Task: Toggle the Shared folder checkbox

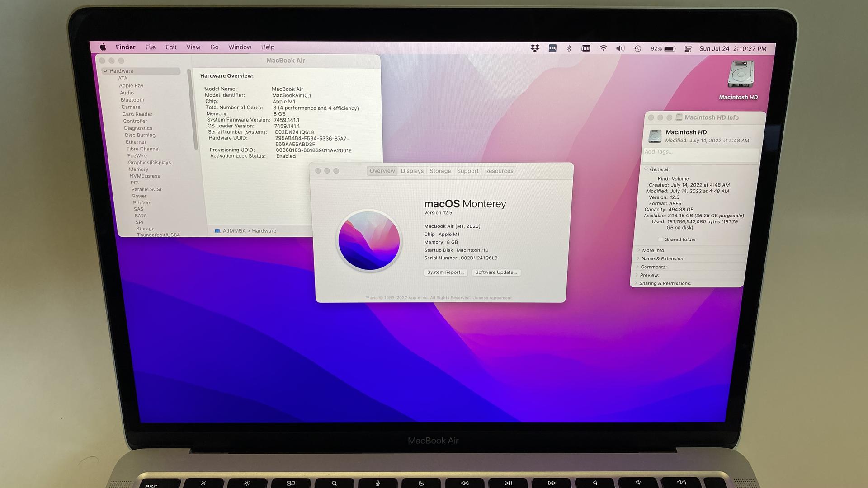Action: [660, 239]
